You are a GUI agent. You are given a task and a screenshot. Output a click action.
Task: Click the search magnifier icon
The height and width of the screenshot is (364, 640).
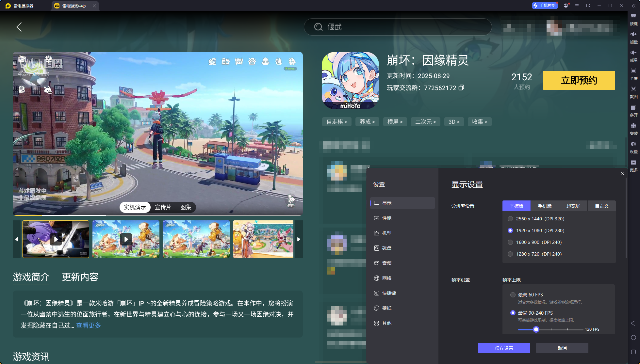318,27
